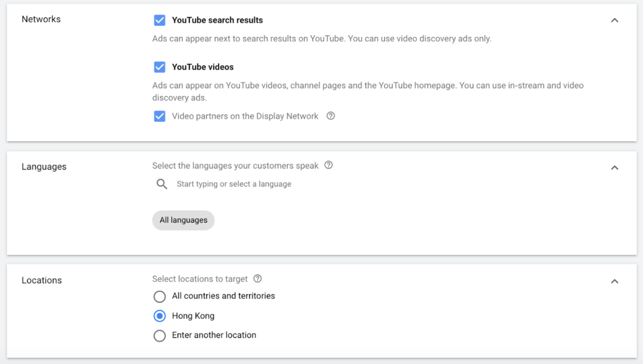Disable Video partners on the Display Network
This screenshot has height=364, width=643.
pos(159,116)
